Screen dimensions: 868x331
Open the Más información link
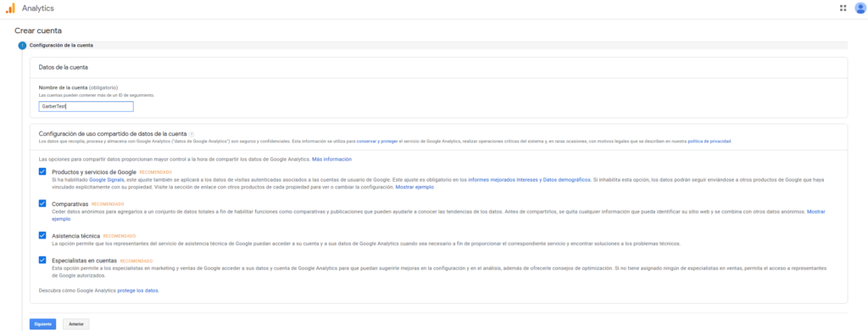(331, 160)
